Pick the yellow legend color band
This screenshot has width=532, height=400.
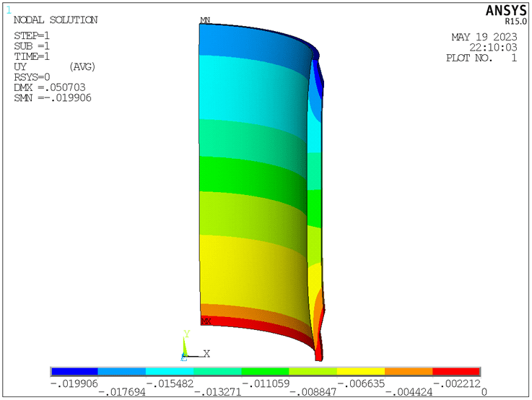coord(361,372)
